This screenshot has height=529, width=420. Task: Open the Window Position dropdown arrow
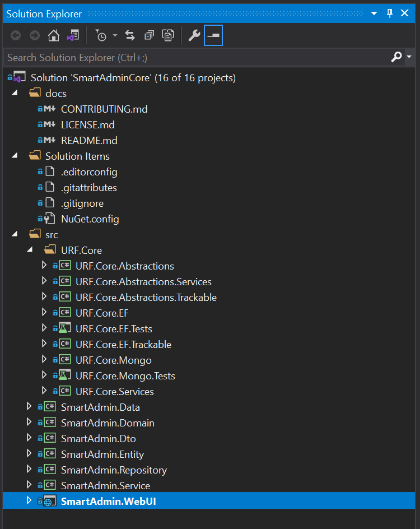tap(374, 13)
